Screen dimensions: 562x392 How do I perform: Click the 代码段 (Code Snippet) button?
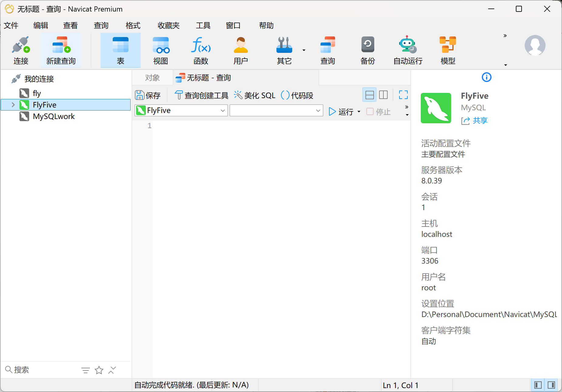pyautogui.click(x=297, y=95)
